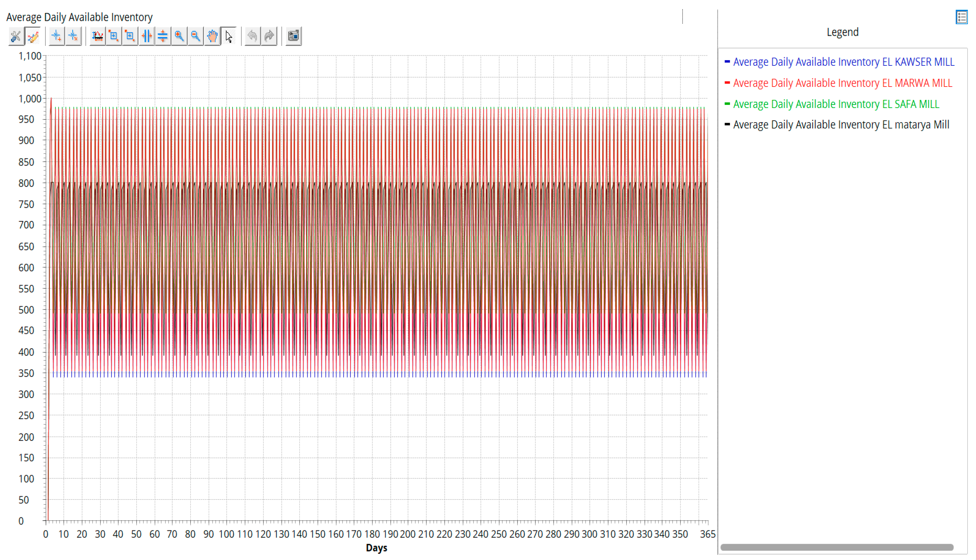This screenshot has height=560, width=976.
Task: Select the vertical zoom tool
Action: tap(163, 36)
